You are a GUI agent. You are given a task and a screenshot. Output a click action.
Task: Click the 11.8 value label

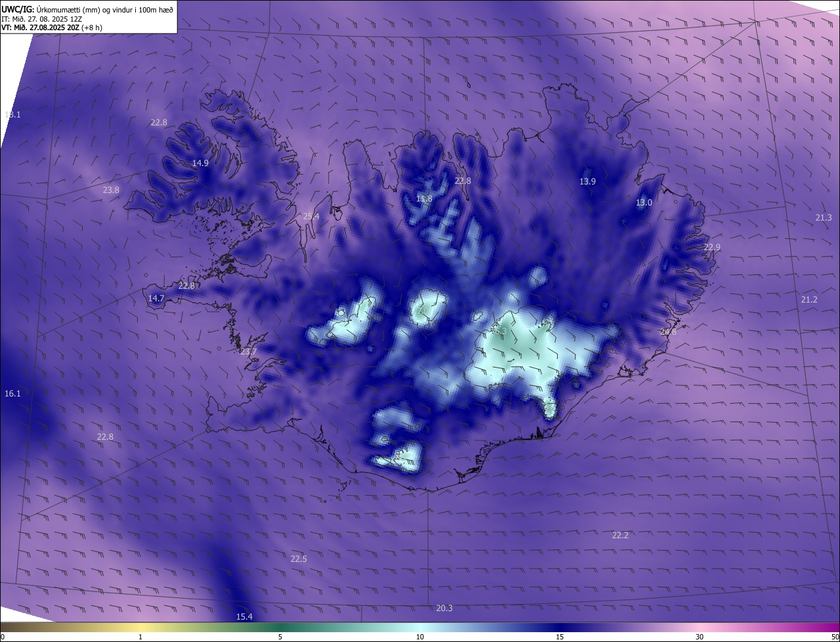(425, 198)
